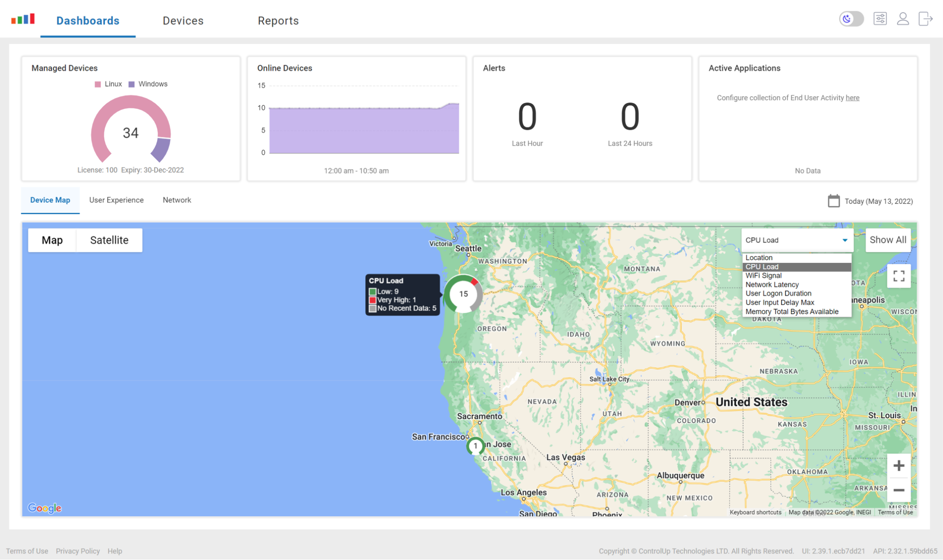The width and height of the screenshot is (943, 560).
Task: Click the purple Windows donut segment
Action: pos(161,150)
